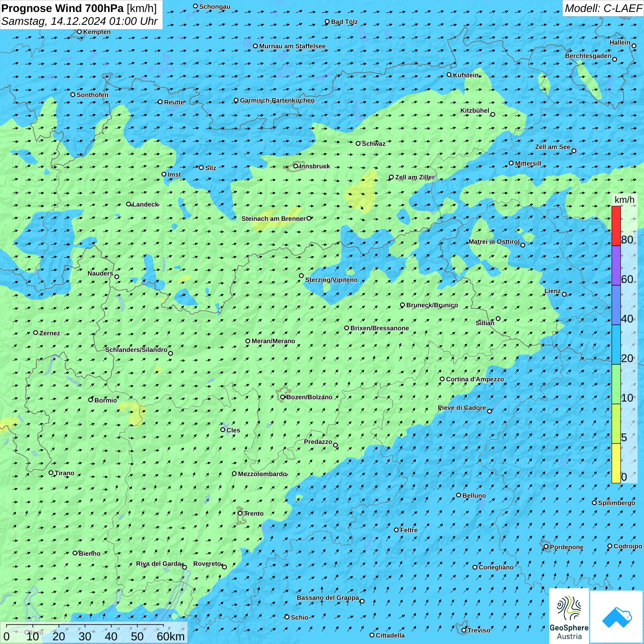Click the Hallein city label
The height and width of the screenshot is (644, 644).
(620, 42)
